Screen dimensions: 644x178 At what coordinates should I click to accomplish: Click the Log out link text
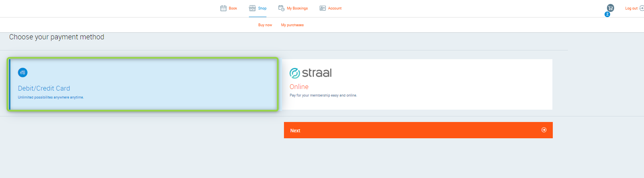click(631, 8)
